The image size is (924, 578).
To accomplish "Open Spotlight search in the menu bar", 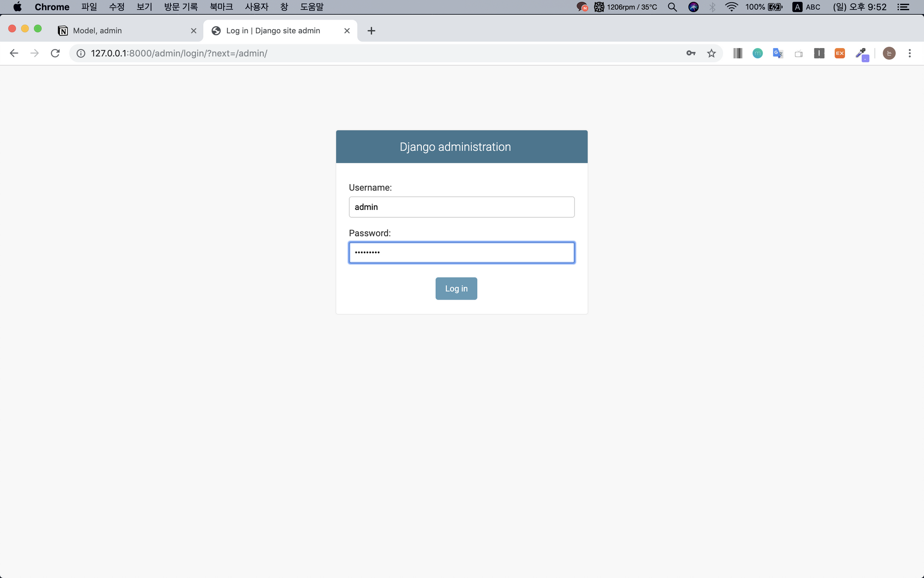I will pos(672,7).
